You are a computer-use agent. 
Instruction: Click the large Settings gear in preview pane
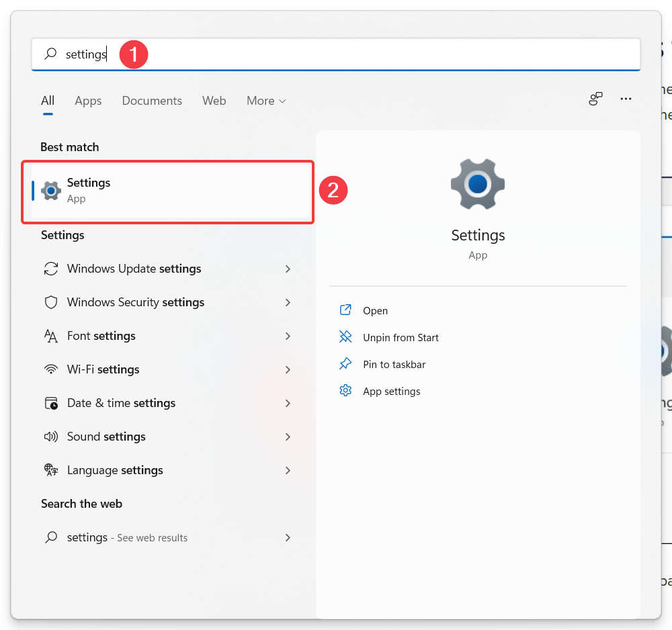click(478, 184)
